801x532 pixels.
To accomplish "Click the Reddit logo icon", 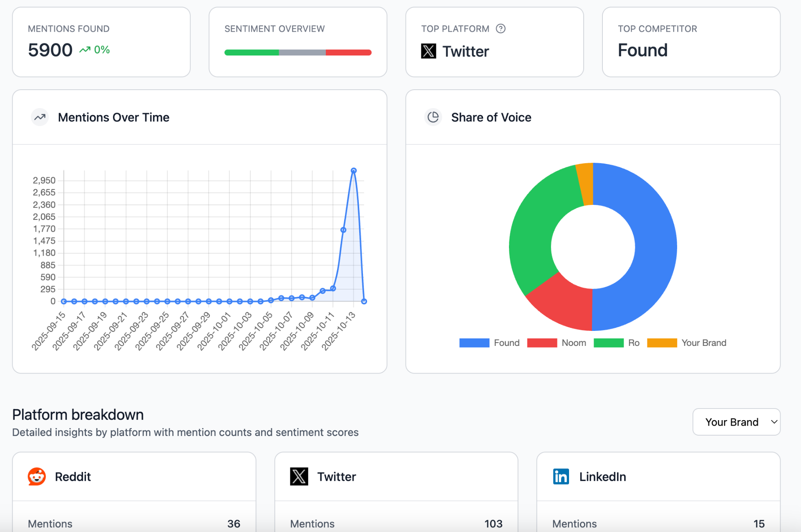I will click(37, 477).
